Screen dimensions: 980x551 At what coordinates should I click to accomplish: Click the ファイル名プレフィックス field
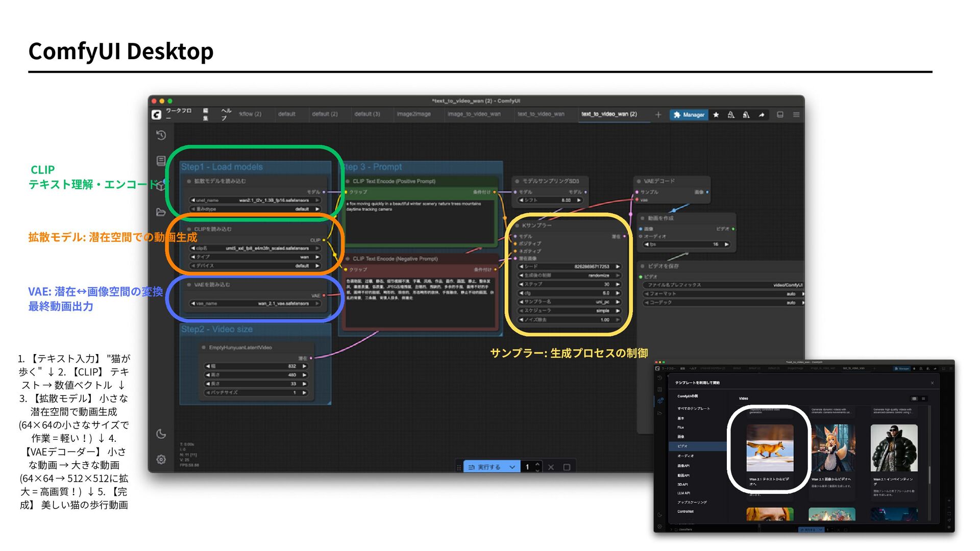click(723, 285)
